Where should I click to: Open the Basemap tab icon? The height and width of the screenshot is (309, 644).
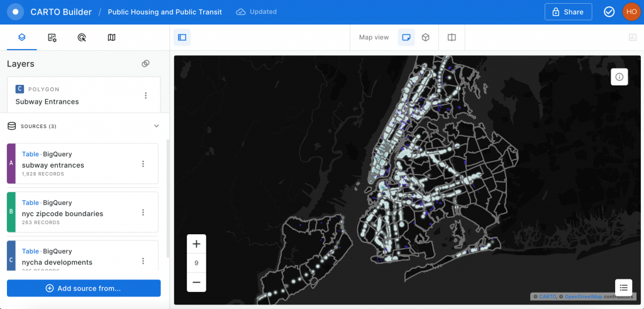(x=112, y=37)
